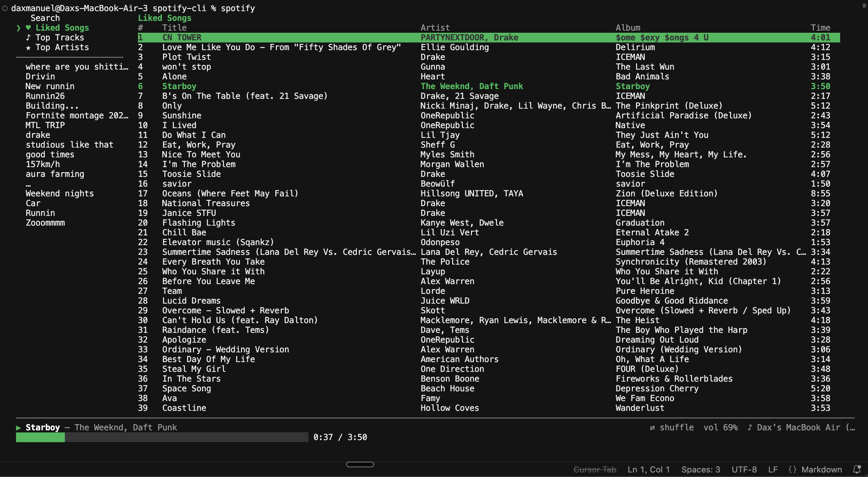Open the good times playlist
The image size is (868, 477).
[x=50, y=155]
